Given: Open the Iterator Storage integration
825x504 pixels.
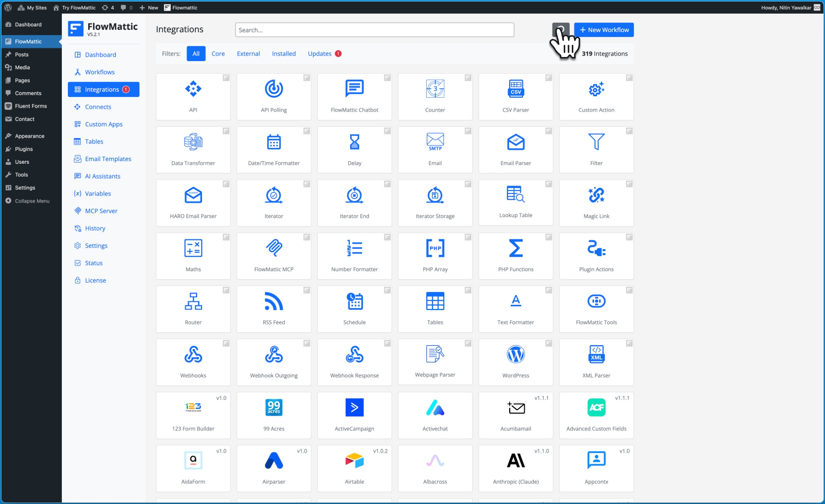Looking at the screenshot, I should (x=435, y=203).
